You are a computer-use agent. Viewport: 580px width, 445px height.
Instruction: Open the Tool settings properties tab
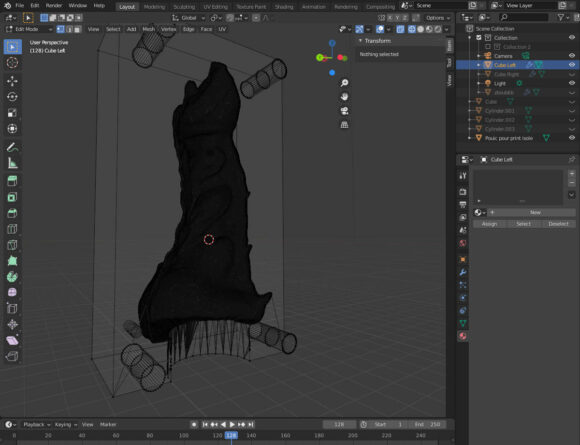coord(463,176)
